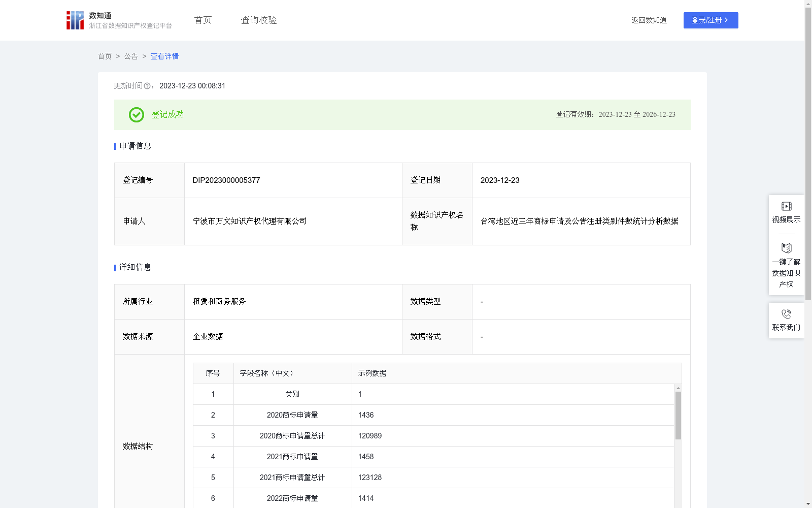Click the 数知通 platform logo
Screen dimensions: 812x508
point(119,20)
